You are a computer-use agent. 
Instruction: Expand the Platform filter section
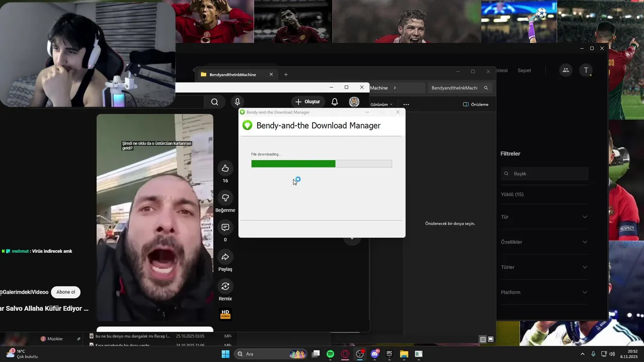pos(544,292)
